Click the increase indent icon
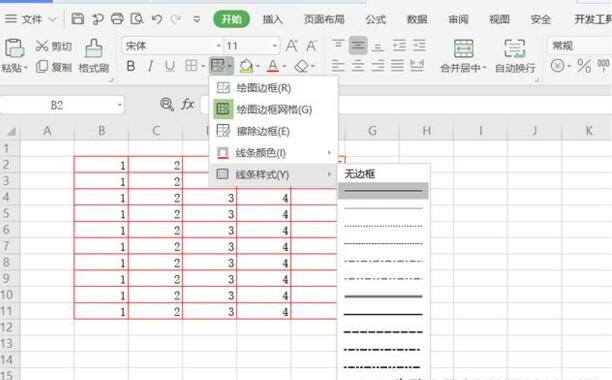 pos(419,46)
